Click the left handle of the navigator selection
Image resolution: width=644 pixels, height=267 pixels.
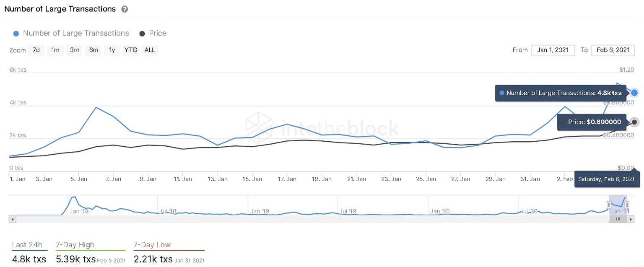pos(609,204)
